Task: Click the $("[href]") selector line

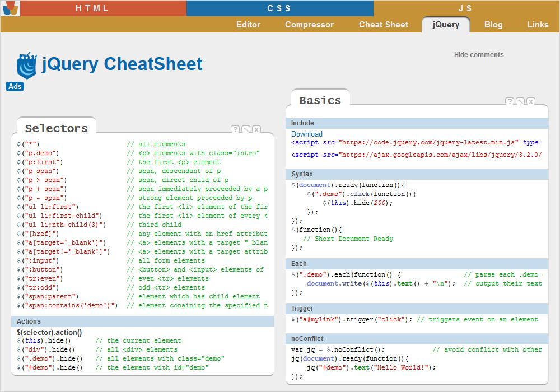Action: (142, 234)
